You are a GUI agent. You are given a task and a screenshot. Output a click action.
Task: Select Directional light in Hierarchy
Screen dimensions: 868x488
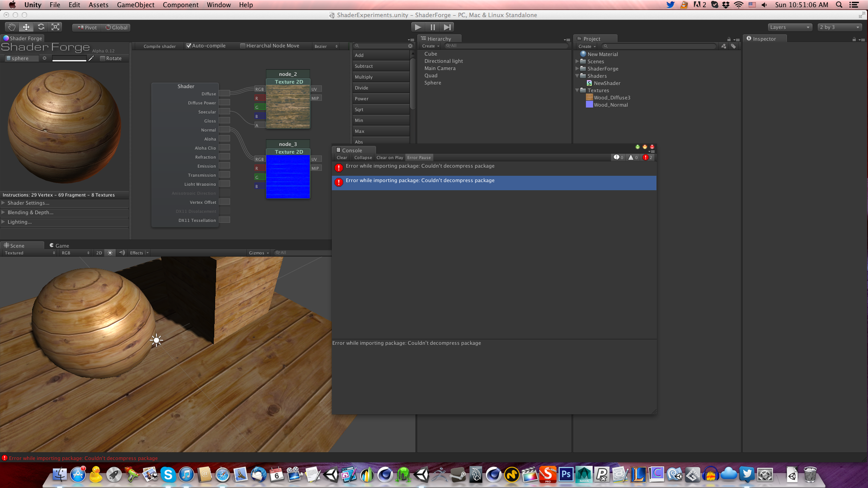coord(444,61)
